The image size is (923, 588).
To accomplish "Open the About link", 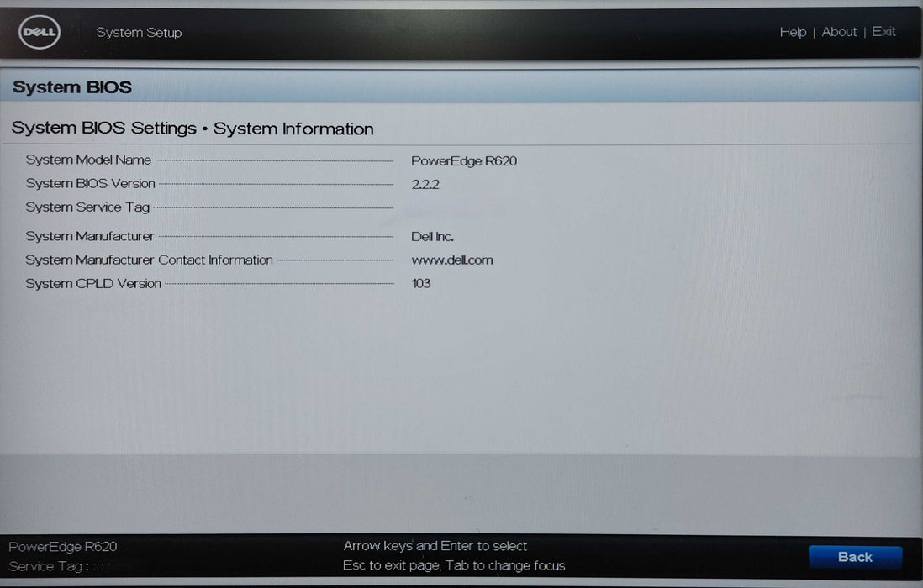I will tap(839, 32).
